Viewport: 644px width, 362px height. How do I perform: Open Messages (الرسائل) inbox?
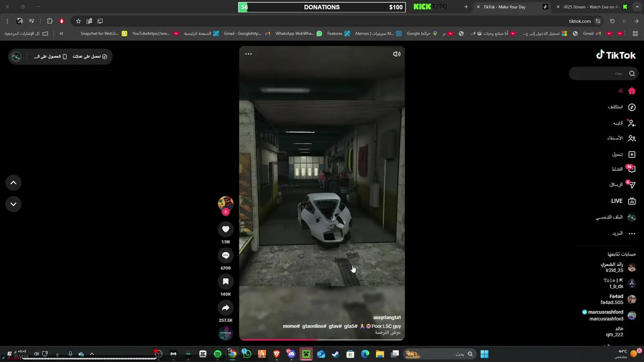click(623, 185)
